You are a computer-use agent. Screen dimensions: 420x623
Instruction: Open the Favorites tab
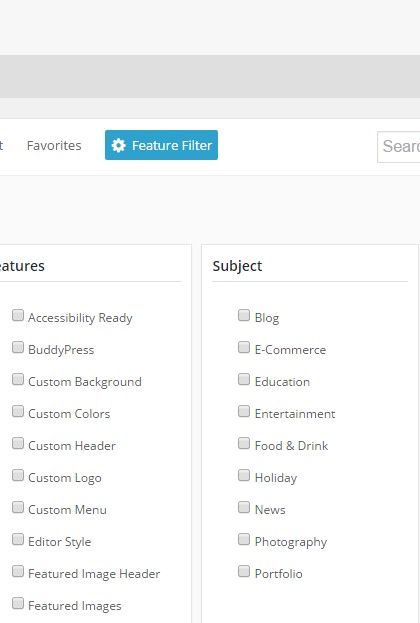coord(54,145)
